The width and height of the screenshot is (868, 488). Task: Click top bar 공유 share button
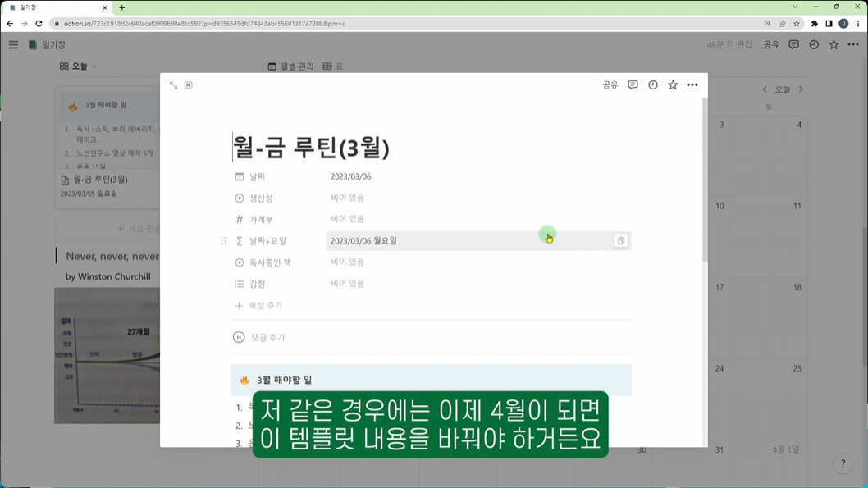point(771,45)
